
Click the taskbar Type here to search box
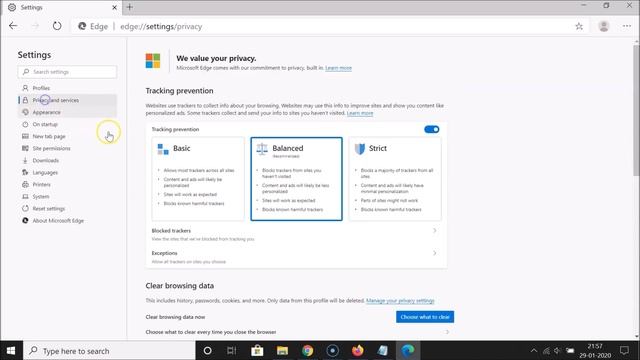coord(109,351)
